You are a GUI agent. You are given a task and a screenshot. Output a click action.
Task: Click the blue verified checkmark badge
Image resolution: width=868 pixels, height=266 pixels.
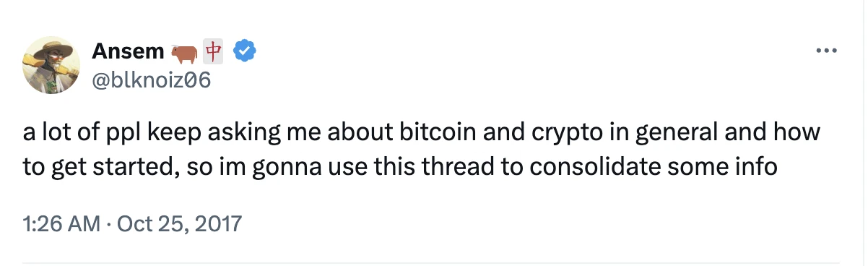point(247,52)
